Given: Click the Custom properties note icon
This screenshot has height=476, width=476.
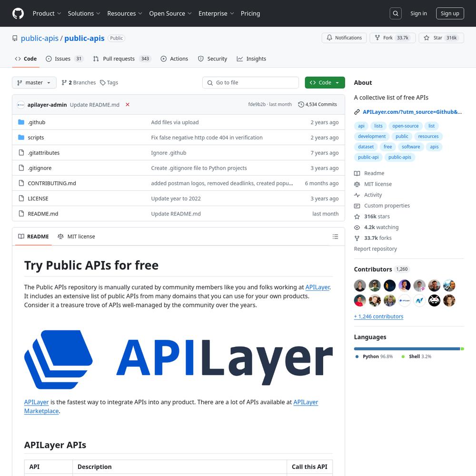Looking at the screenshot, I should pyautogui.click(x=357, y=206).
